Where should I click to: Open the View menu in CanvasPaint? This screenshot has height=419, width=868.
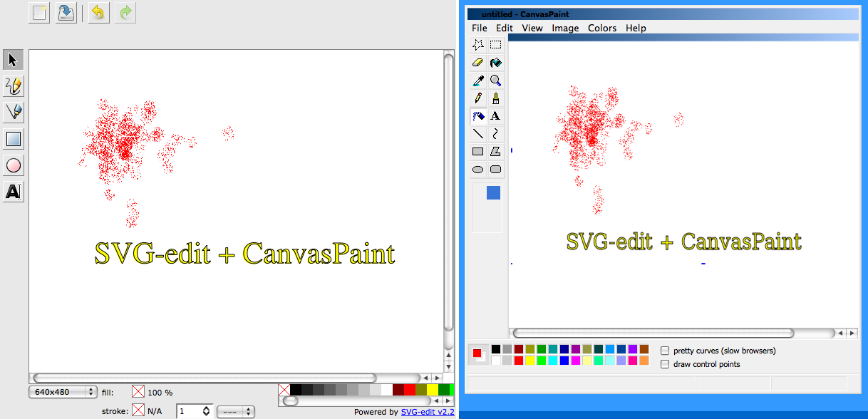point(532,28)
